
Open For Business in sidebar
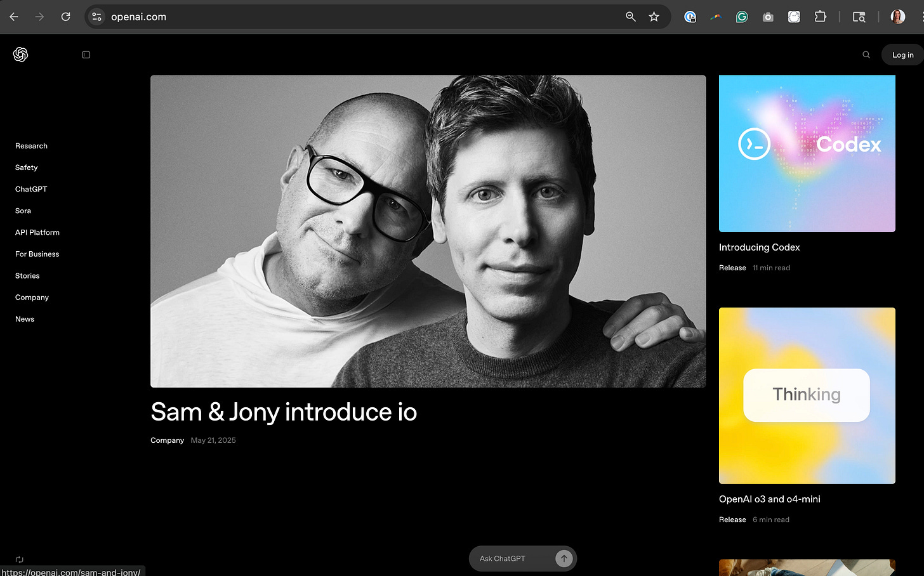tap(37, 254)
